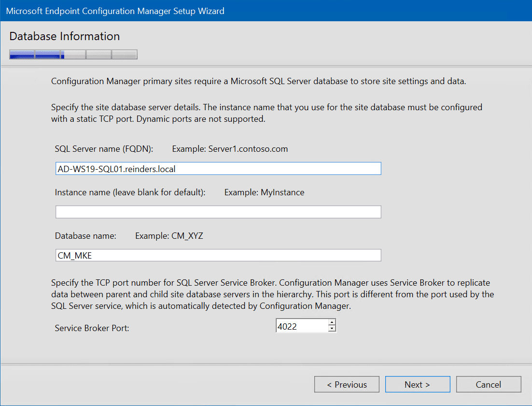This screenshot has height=406, width=532.
Task: Click the Database name label
Action: [x=85, y=236]
